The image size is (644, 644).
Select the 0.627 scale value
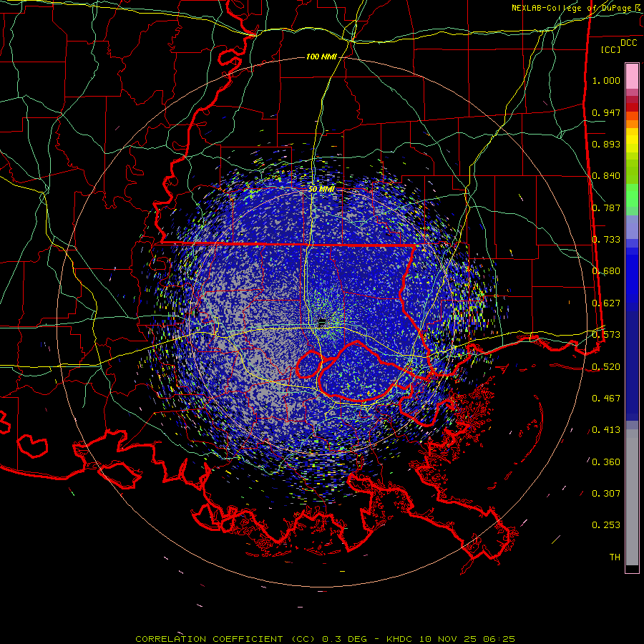point(606,303)
